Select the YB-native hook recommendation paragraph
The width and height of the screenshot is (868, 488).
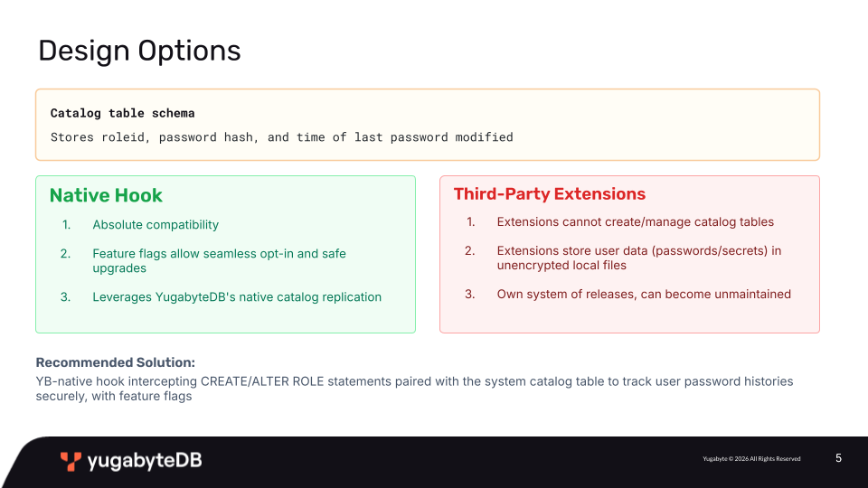point(415,389)
